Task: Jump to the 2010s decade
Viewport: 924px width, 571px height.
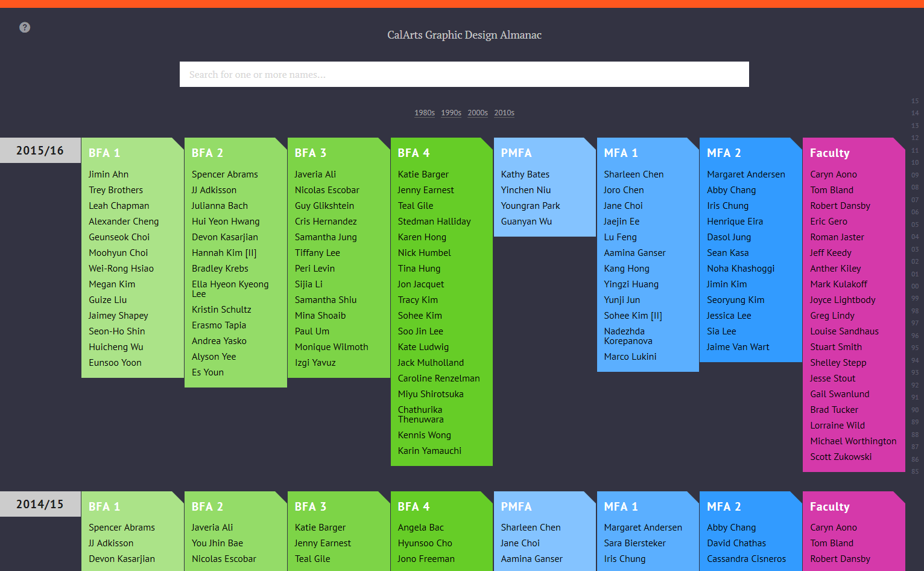Action: click(x=504, y=113)
